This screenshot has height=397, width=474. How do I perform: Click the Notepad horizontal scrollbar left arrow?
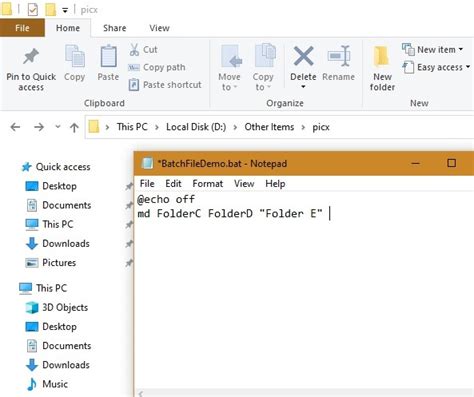click(x=141, y=394)
